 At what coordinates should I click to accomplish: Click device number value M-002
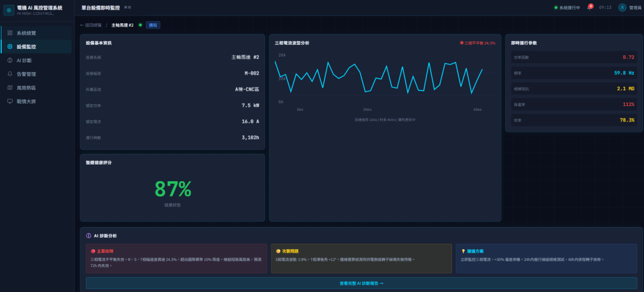point(252,73)
